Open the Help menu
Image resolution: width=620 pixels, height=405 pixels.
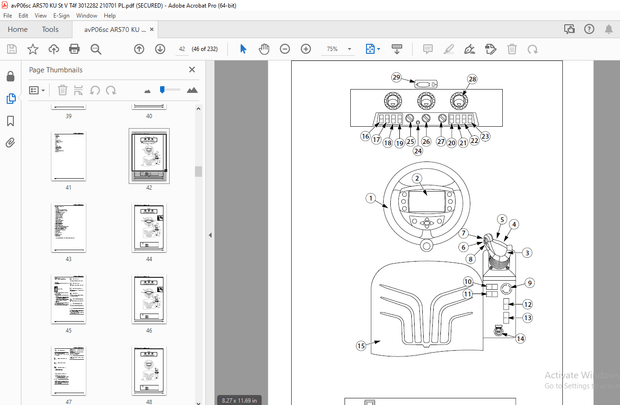click(x=110, y=15)
